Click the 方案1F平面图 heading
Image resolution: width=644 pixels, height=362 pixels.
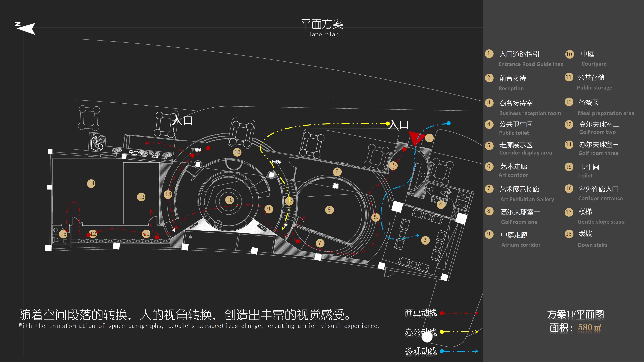point(575,314)
